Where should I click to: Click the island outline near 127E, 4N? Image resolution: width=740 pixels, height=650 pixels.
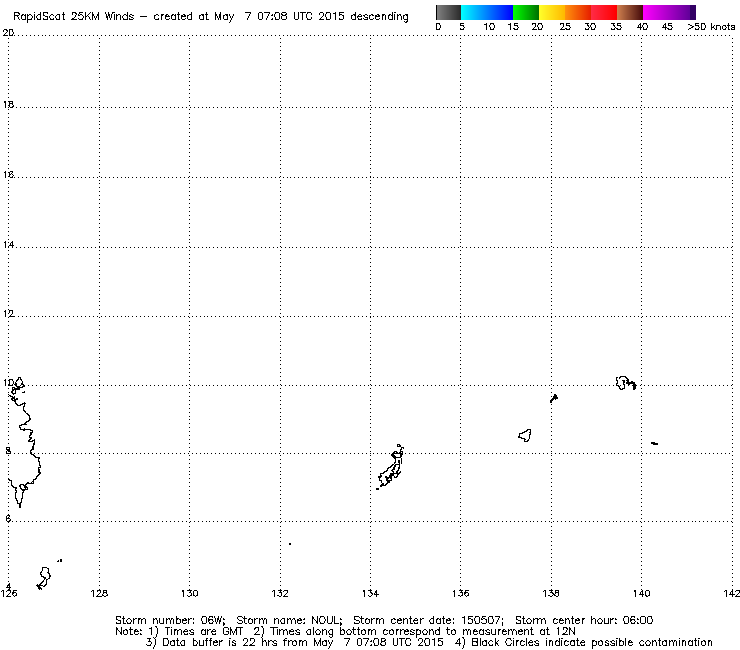click(x=44, y=578)
